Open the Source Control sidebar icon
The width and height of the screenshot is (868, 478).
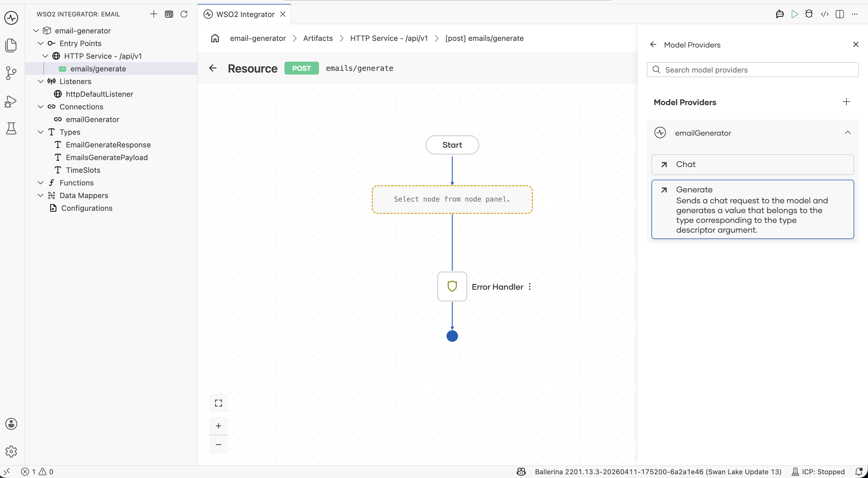coord(11,73)
